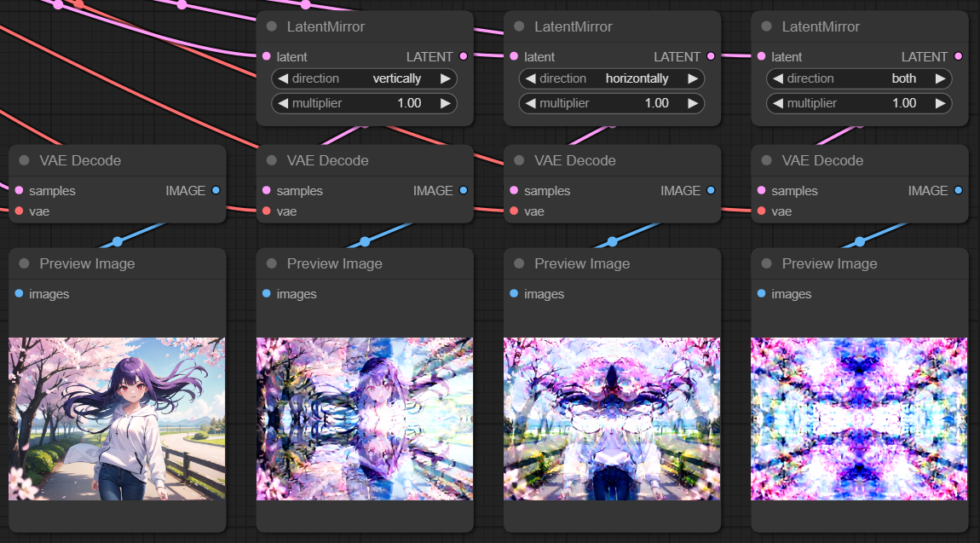Click right arrow of direction 'vertically'
This screenshot has width=980, height=543.
click(x=445, y=78)
